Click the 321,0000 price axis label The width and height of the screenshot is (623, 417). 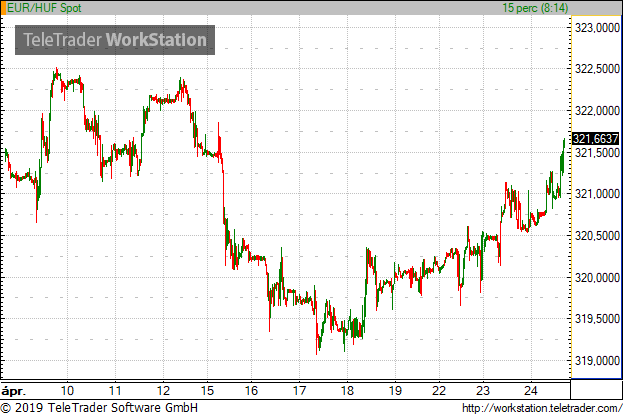597,194
